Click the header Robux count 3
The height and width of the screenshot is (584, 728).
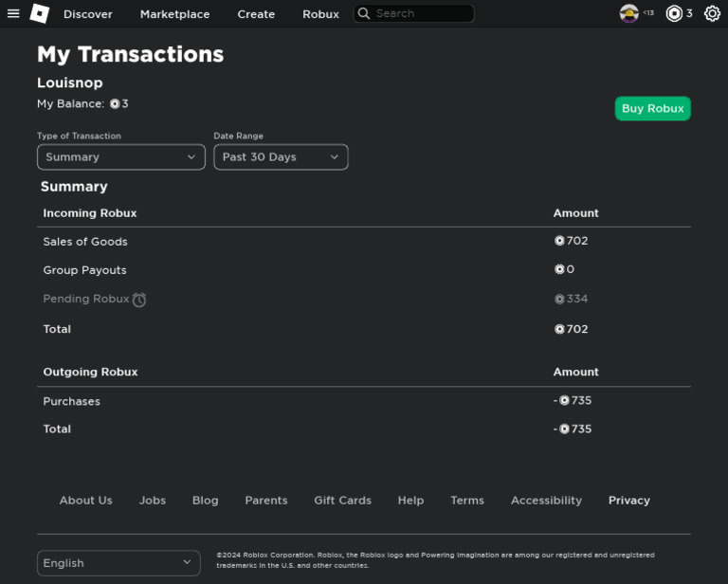tap(689, 13)
